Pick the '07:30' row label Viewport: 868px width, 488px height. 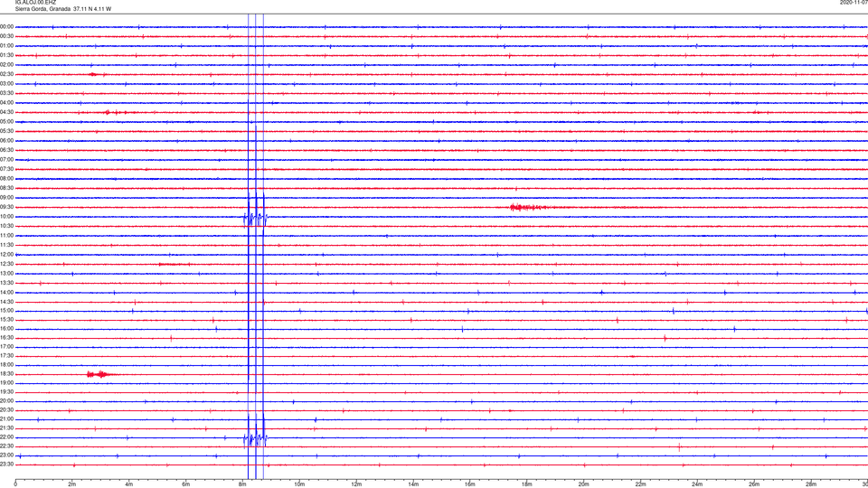(6, 169)
